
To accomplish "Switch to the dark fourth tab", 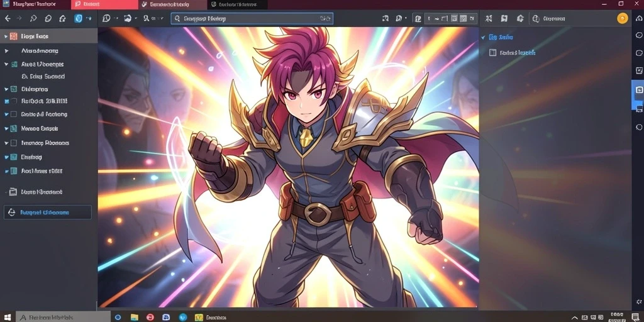I will coord(237,4).
